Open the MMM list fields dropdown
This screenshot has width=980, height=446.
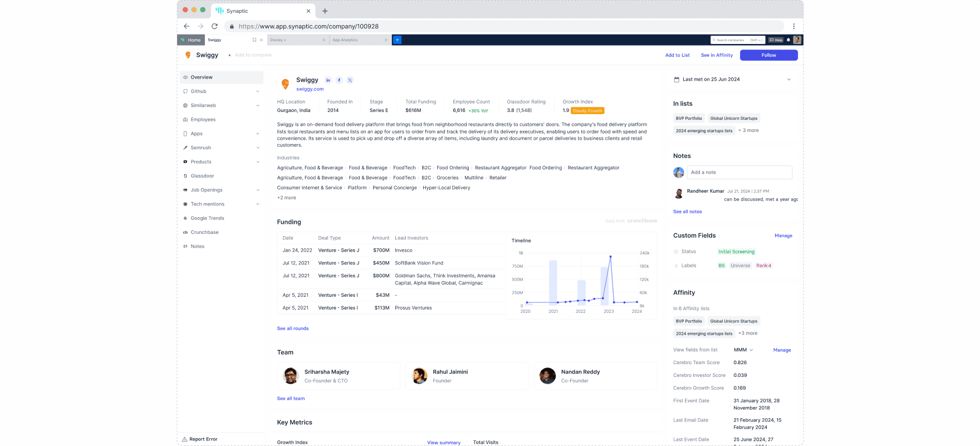[x=743, y=350]
